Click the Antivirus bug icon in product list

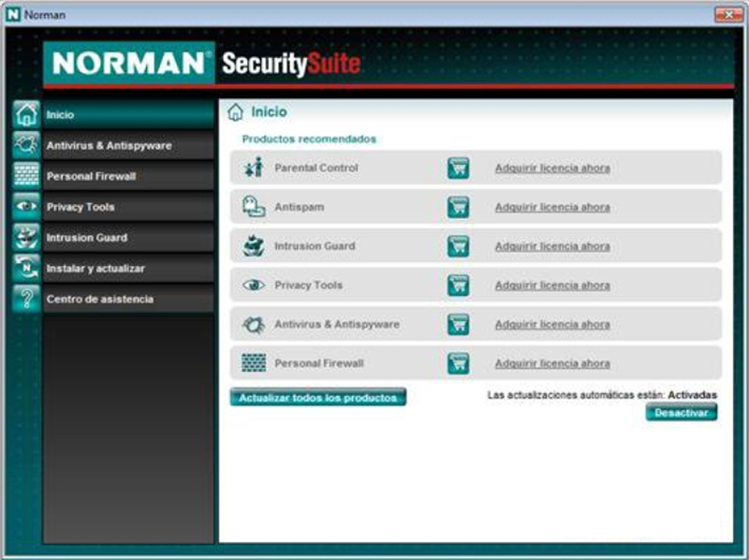(x=253, y=324)
